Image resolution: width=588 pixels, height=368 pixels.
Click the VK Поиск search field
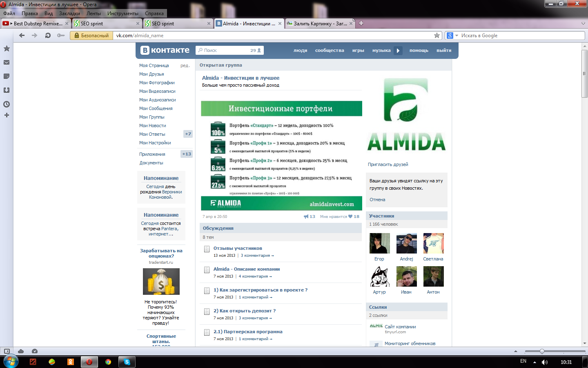tap(229, 50)
